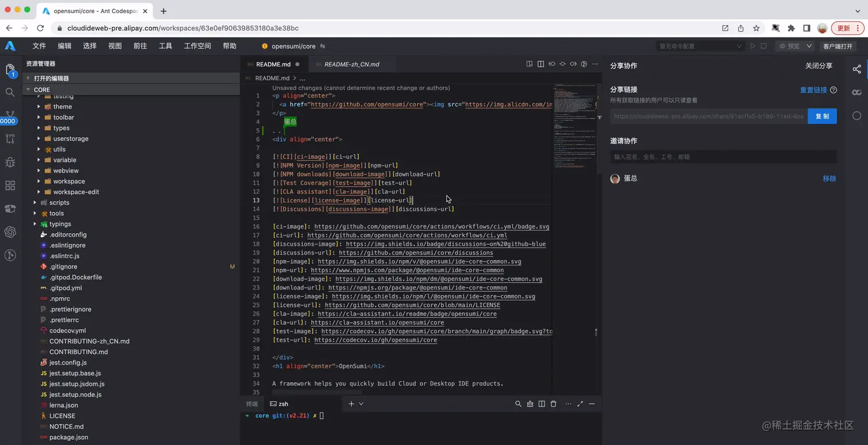Split the editor with the split icon
Viewport: 868px width, 445px height.
coord(541,64)
